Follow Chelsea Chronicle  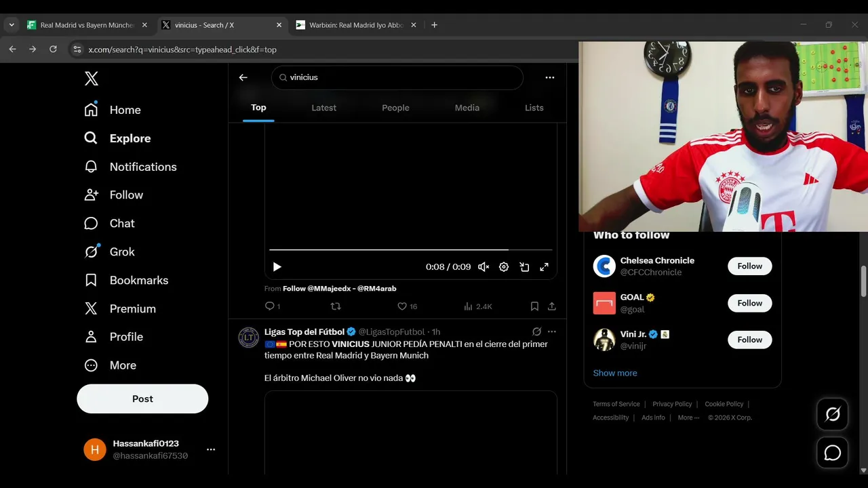coord(750,266)
